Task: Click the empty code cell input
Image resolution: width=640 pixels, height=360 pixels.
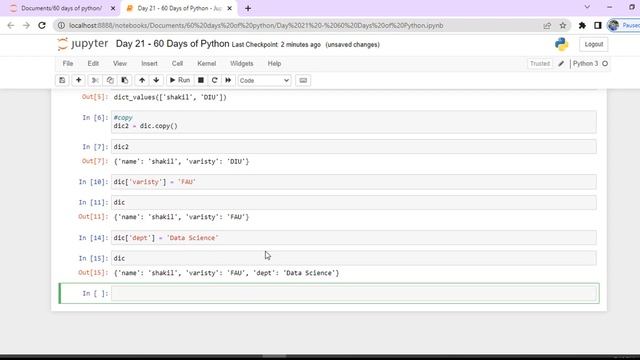Action: pyautogui.click(x=353, y=293)
